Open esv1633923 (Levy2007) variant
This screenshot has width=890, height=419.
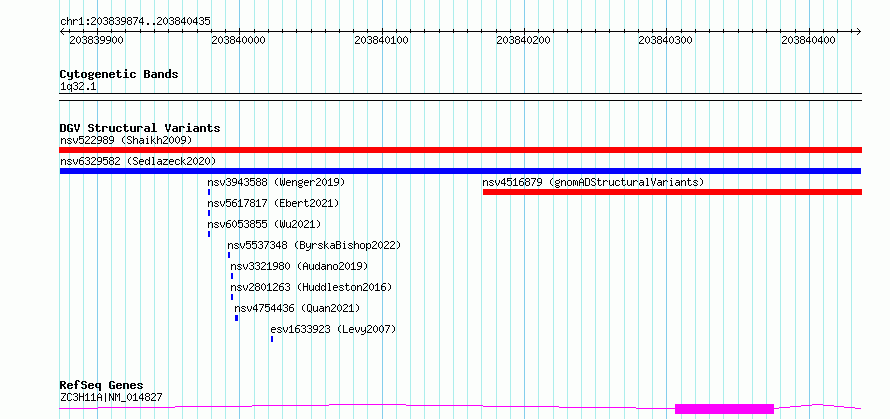coord(333,329)
